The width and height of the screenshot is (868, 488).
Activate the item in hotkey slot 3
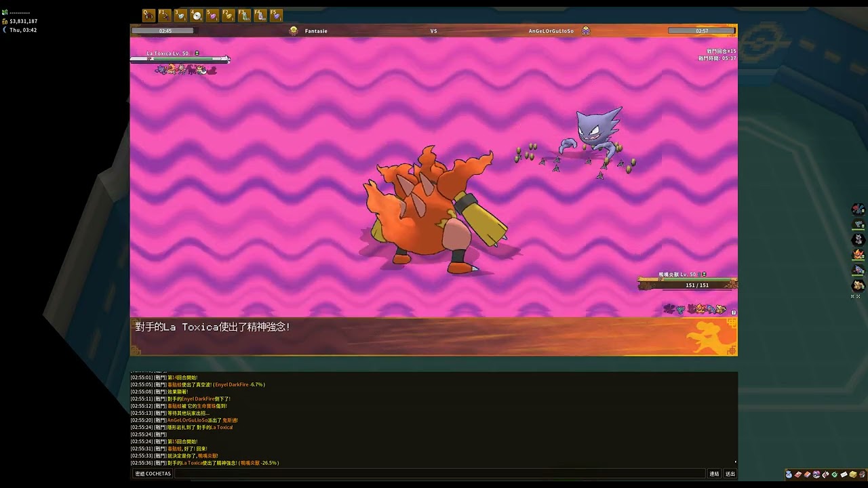pyautogui.click(x=180, y=15)
